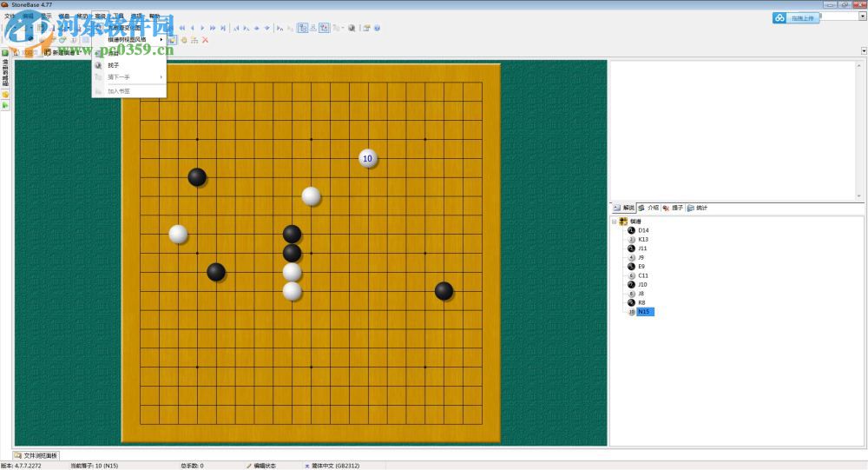Click the previous-variation arrow with letter A
Screen dimensions: 868x470
[x=236, y=28]
